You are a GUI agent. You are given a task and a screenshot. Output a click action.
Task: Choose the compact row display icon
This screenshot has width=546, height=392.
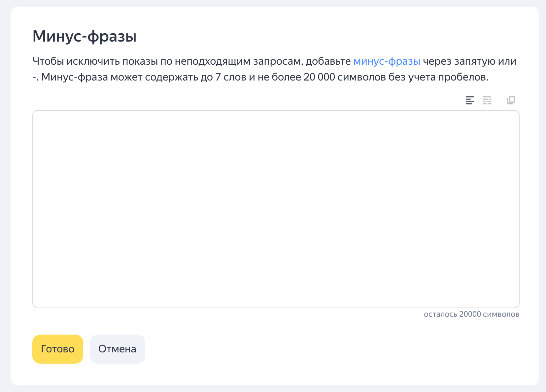click(487, 100)
